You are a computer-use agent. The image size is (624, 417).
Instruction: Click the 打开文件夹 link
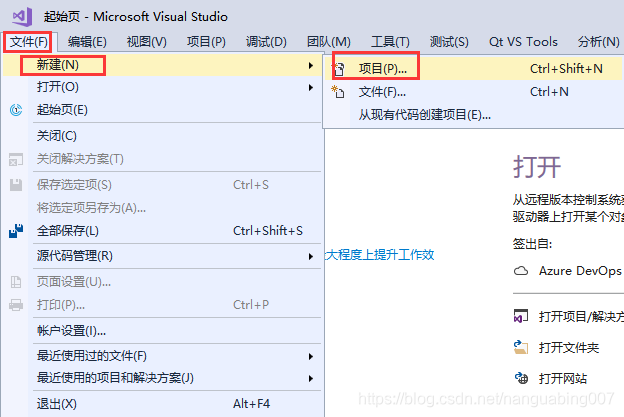(569, 348)
